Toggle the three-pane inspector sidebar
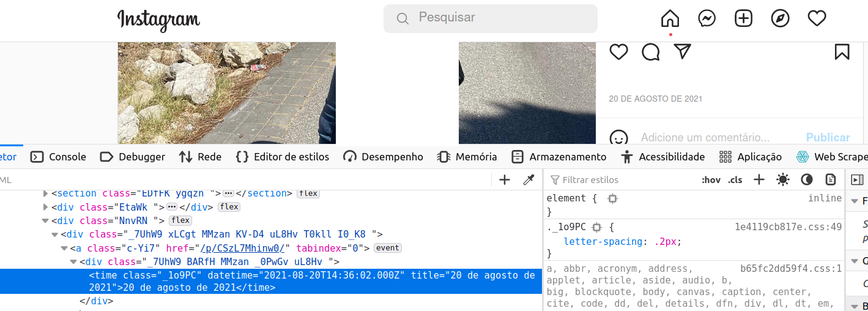The height and width of the screenshot is (311, 868). [x=858, y=179]
